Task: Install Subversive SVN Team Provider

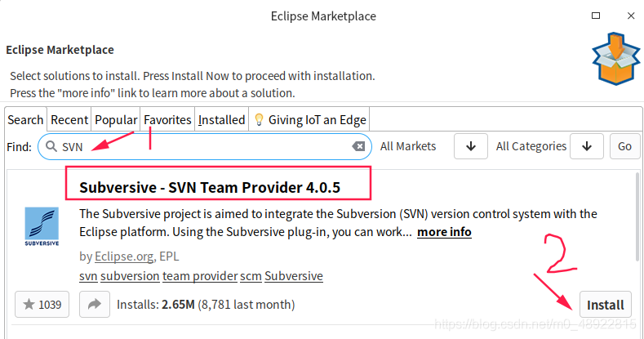Action: (x=605, y=306)
